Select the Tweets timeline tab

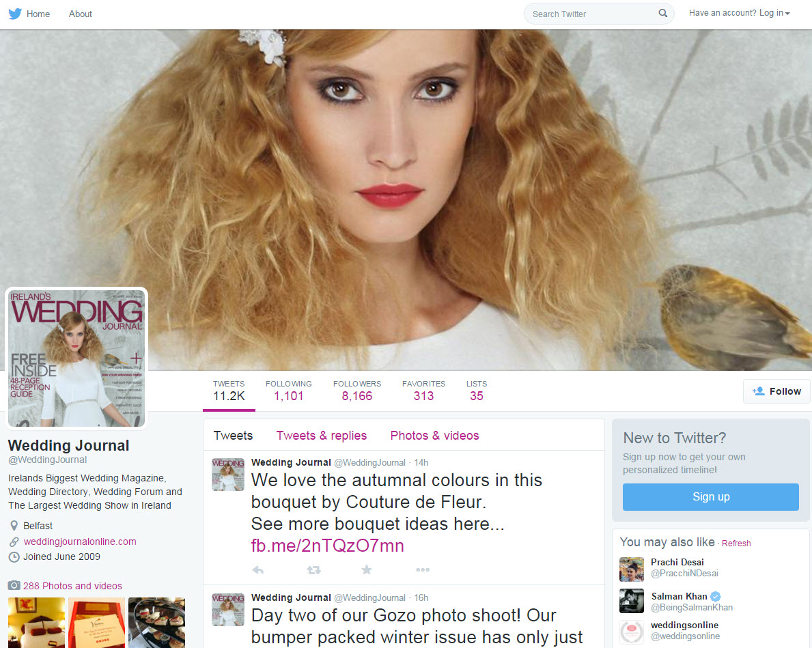233,436
